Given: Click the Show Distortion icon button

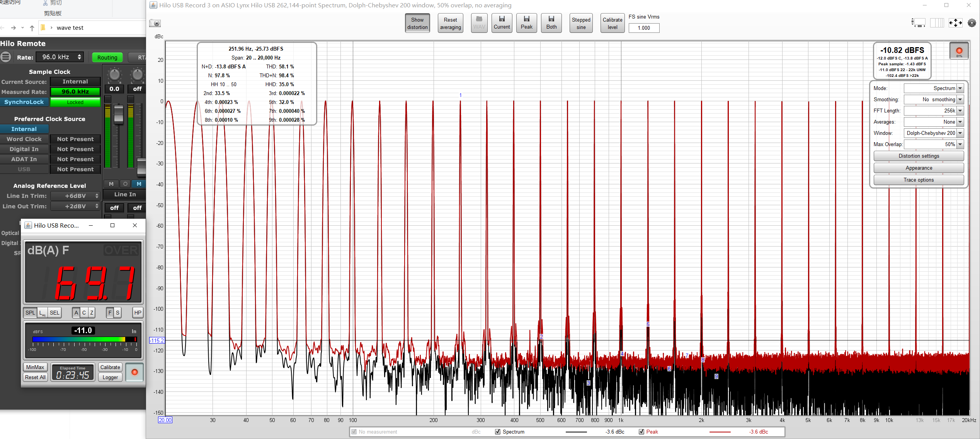Looking at the screenshot, I should (417, 23).
